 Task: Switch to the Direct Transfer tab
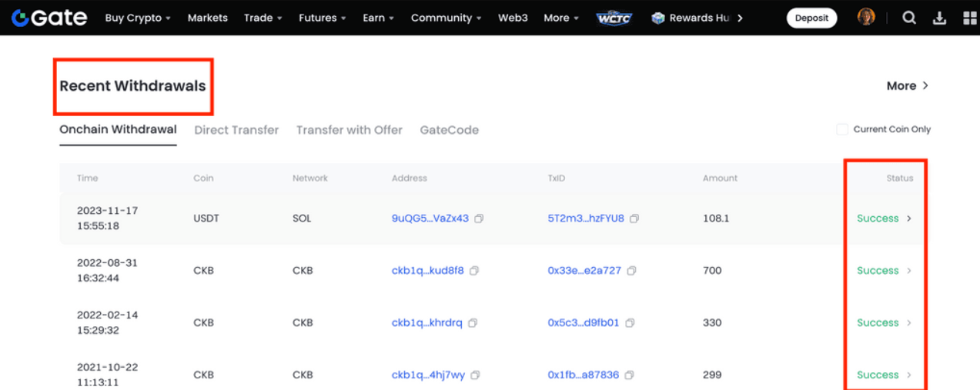[x=236, y=130]
